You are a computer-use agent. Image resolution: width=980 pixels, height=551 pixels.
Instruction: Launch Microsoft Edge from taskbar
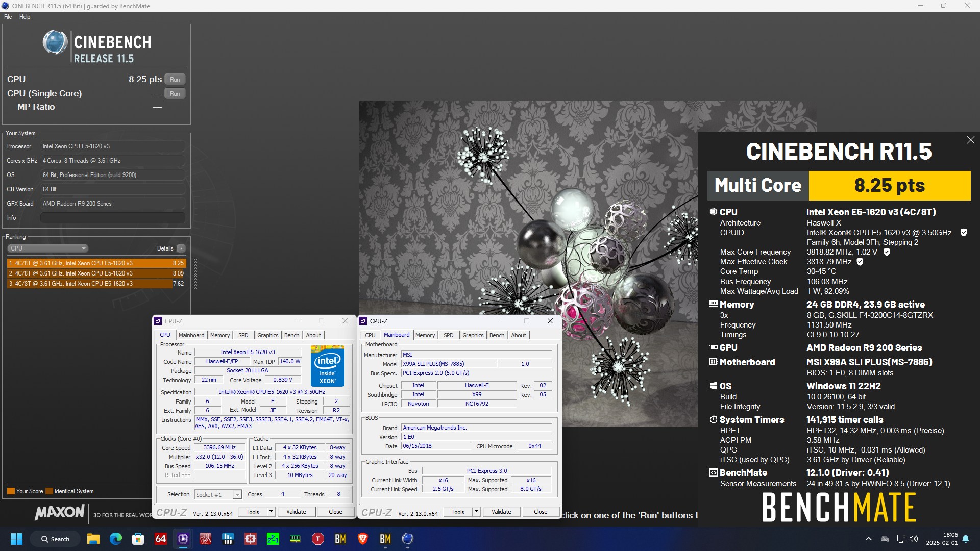pos(116,539)
